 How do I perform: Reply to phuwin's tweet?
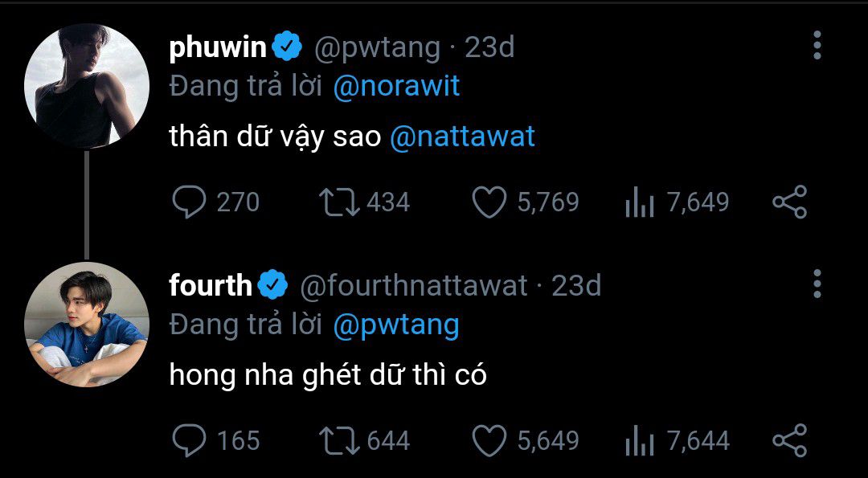(x=190, y=202)
